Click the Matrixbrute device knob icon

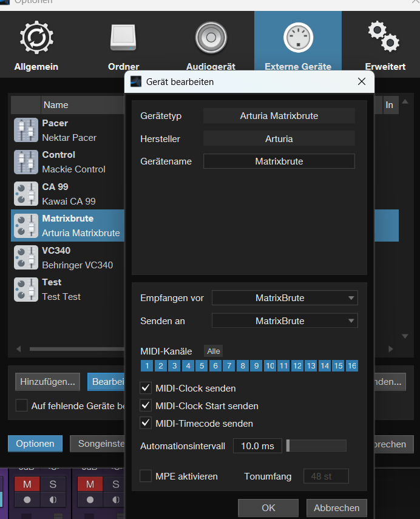point(26,226)
